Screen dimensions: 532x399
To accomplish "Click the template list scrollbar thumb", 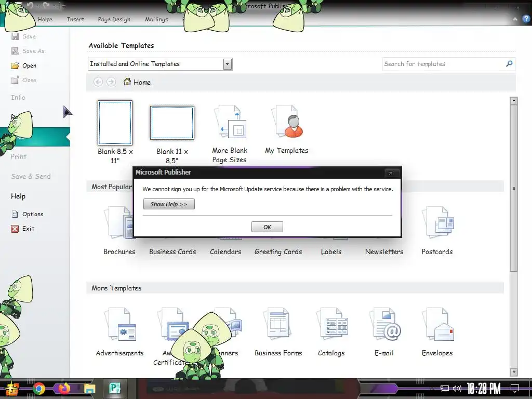I will click(x=514, y=188).
